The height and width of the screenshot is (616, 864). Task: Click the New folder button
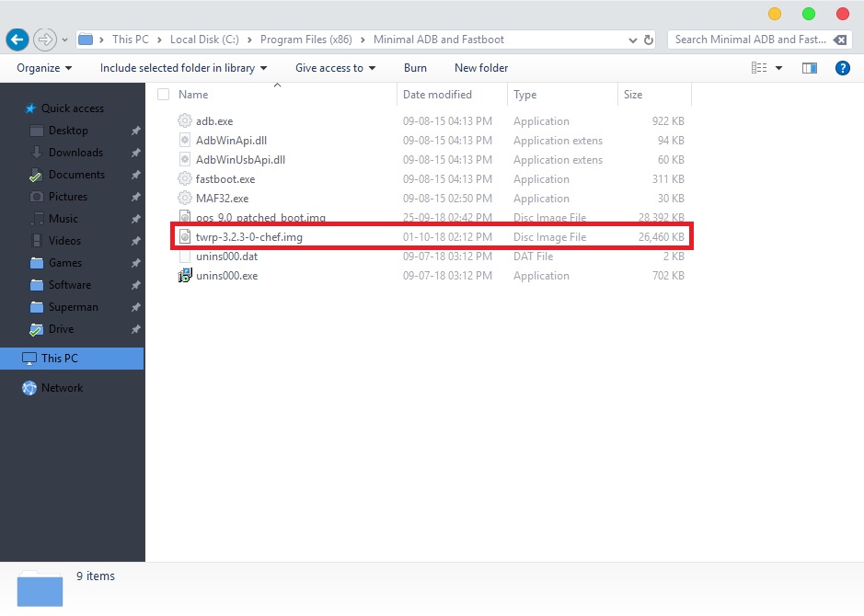click(x=481, y=68)
